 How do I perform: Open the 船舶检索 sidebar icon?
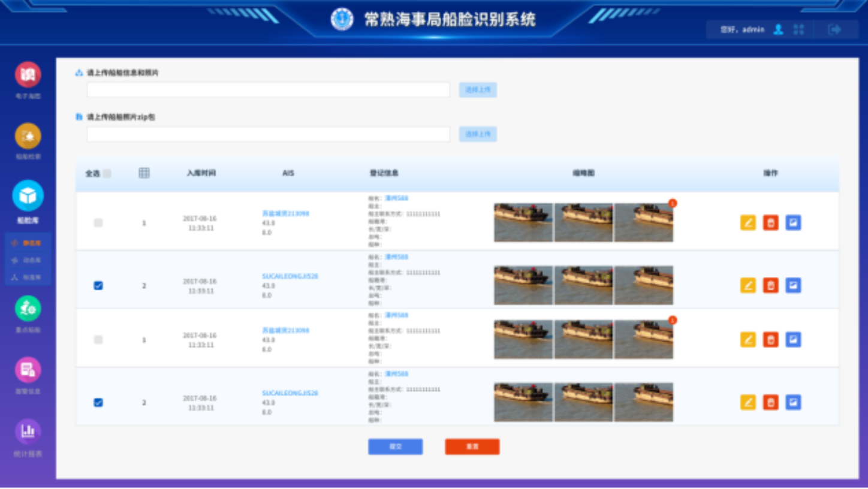(28, 136)
